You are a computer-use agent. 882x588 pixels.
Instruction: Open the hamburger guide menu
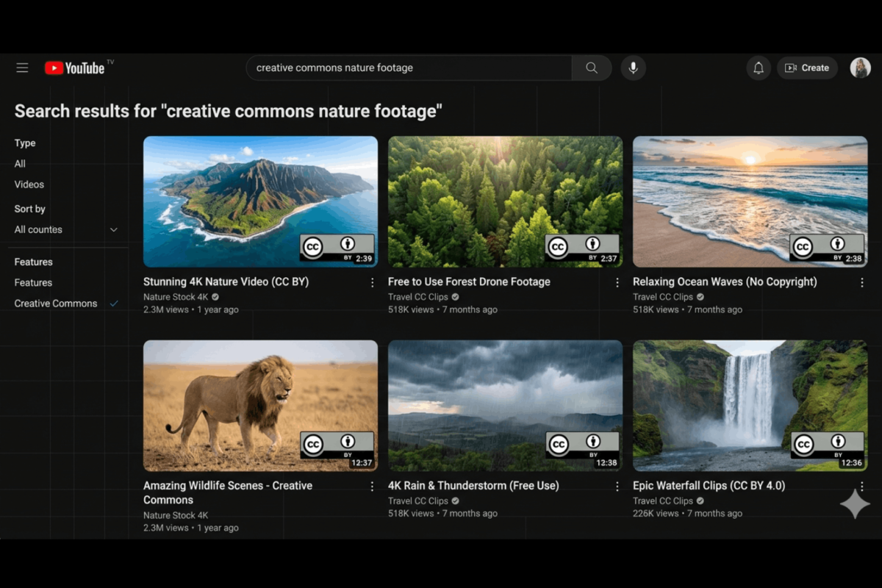[x=22, y=68]
